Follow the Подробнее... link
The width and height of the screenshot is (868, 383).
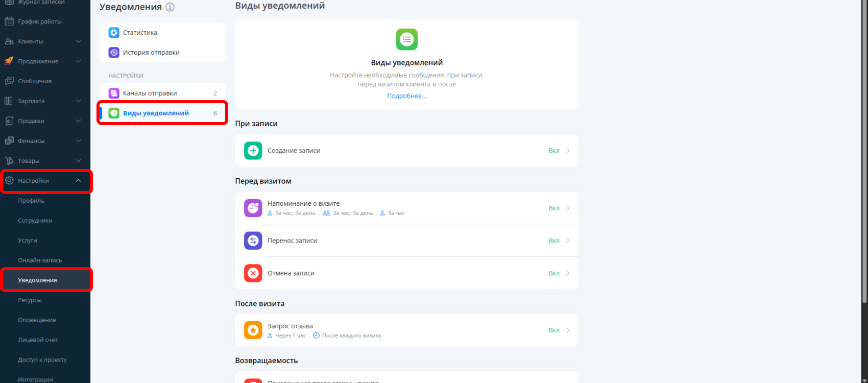[x=406, y=96]
